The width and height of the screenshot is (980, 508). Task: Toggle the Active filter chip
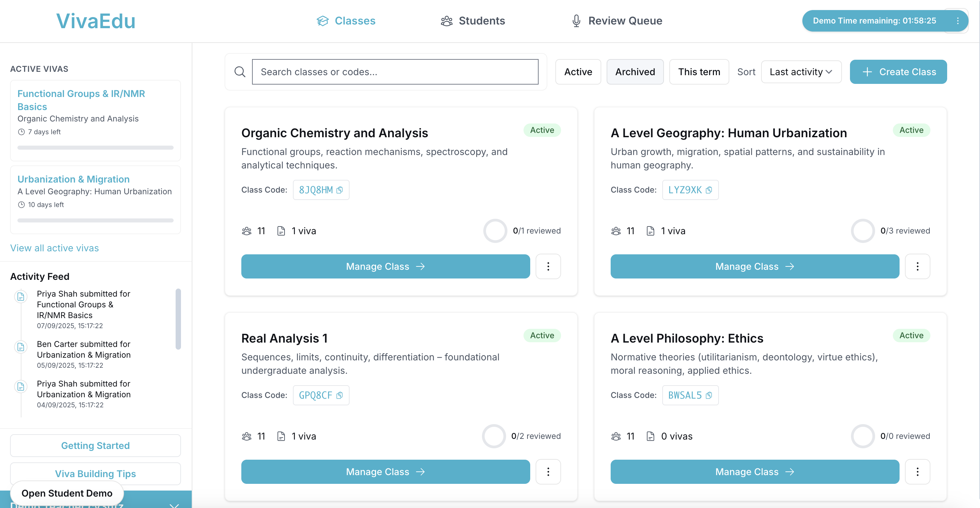click(x=577, y=72)
